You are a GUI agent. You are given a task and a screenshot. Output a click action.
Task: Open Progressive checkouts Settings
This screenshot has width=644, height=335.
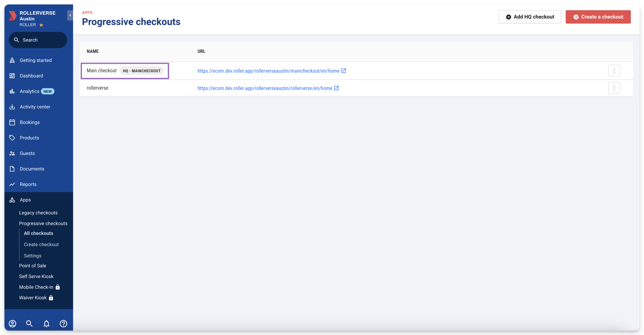click(33, 256)
